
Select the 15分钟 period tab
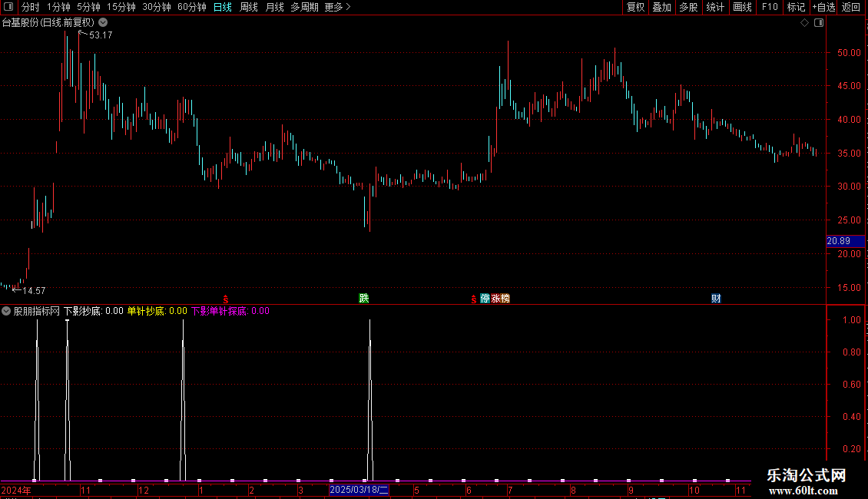click(x=121, y=7)
